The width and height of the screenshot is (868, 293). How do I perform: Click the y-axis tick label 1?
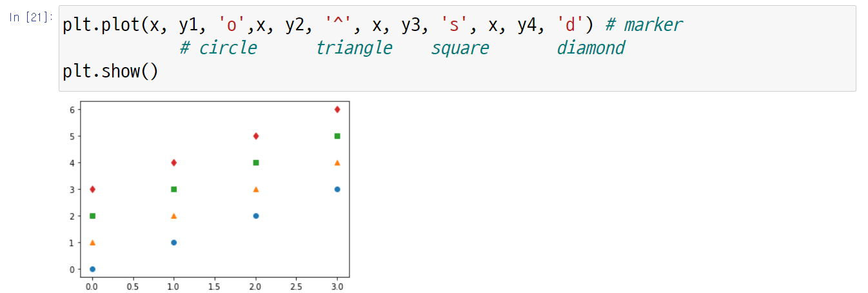click(73, 243)
